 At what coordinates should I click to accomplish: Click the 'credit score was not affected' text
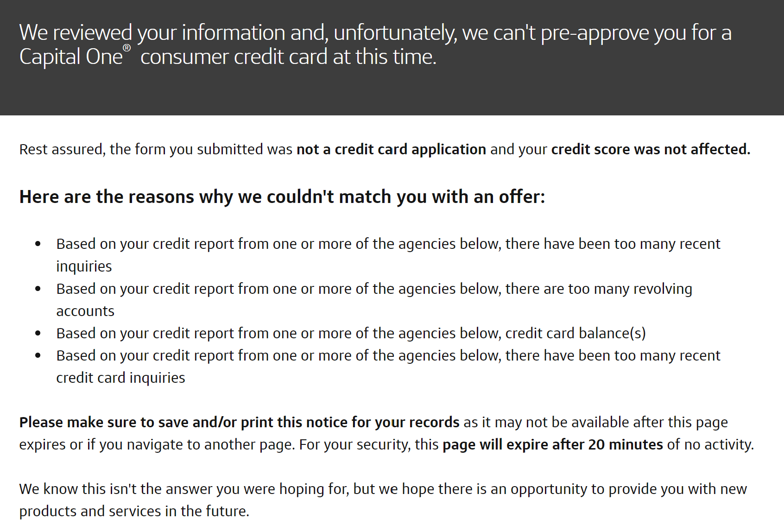[651, 149]
